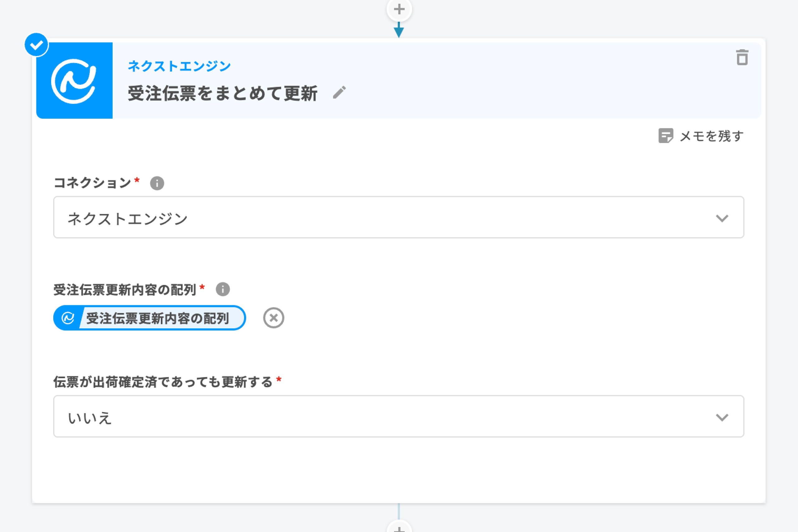Click the 受注伝票更新内容の配列 data pill
Image resolution: width=798 pixels, height=532 pixels.
coord(158,318)
